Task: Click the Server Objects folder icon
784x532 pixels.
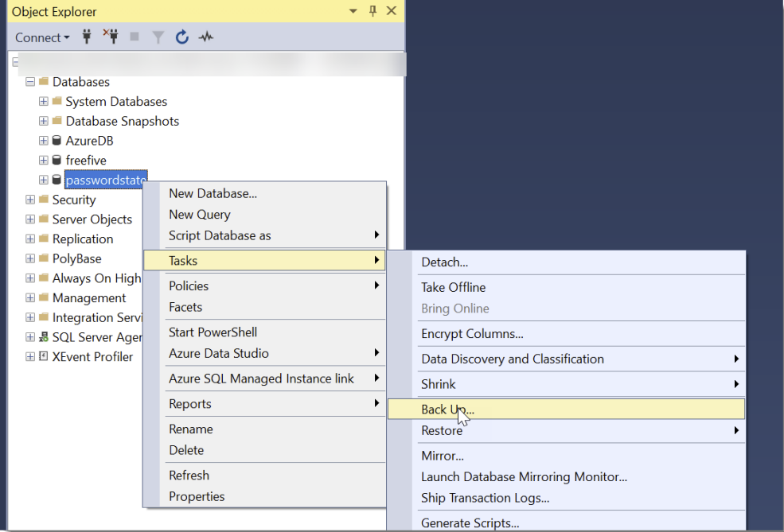Action: click(44, 219)
